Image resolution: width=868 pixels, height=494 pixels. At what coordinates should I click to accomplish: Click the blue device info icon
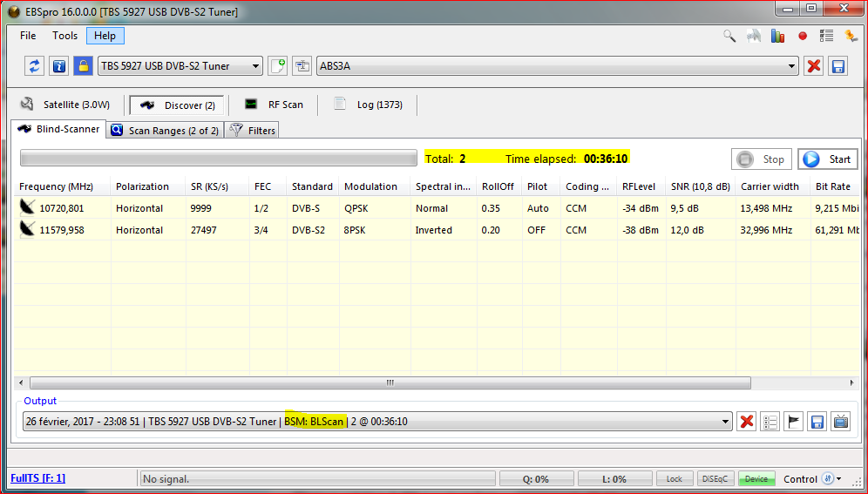pyautogui.click(x=58, y=66)
